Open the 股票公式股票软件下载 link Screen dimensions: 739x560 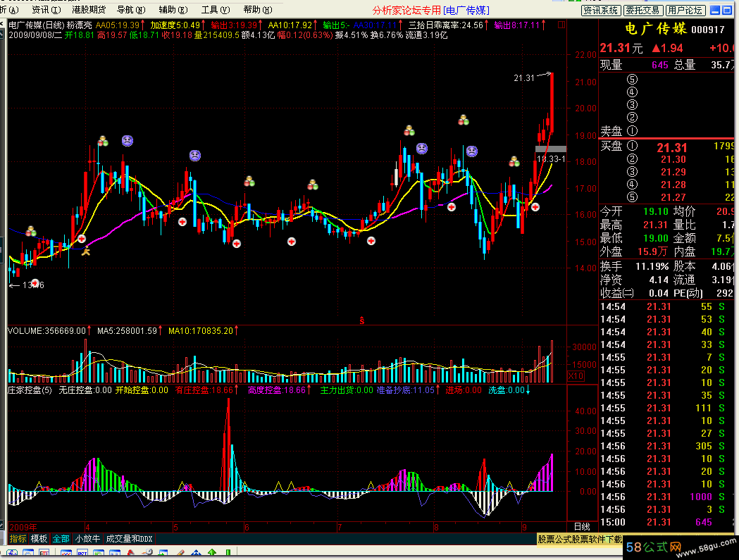tap(580, 539)
